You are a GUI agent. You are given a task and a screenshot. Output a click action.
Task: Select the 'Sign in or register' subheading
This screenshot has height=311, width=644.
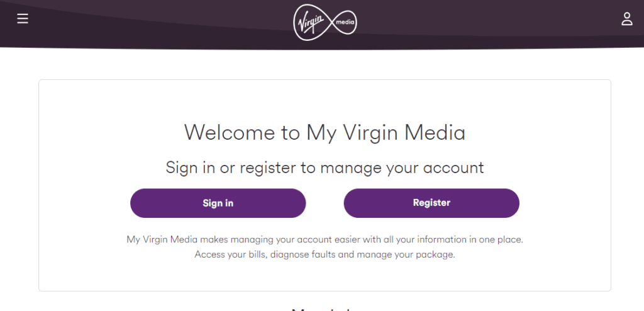325,167
